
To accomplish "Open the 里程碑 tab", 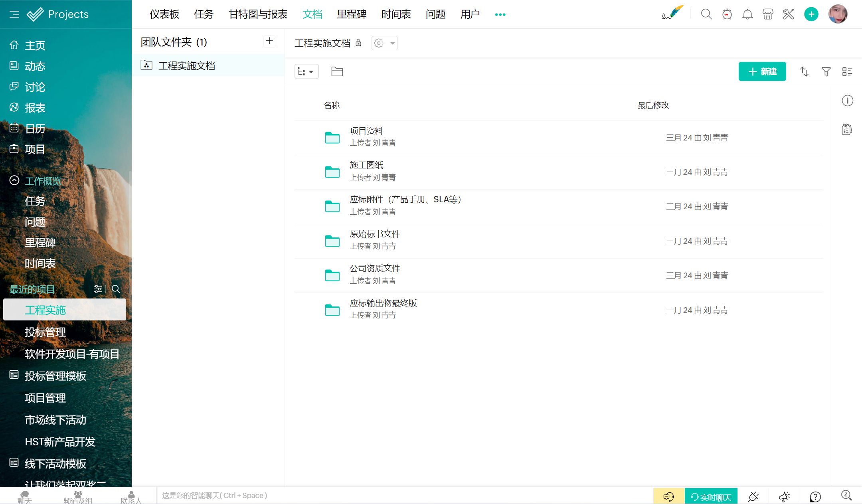I will [351, 14].
